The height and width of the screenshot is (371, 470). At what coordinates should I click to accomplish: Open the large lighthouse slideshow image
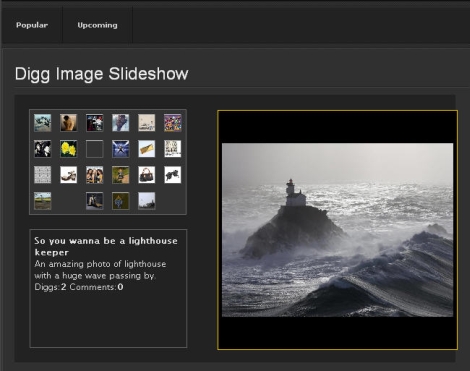337,230
